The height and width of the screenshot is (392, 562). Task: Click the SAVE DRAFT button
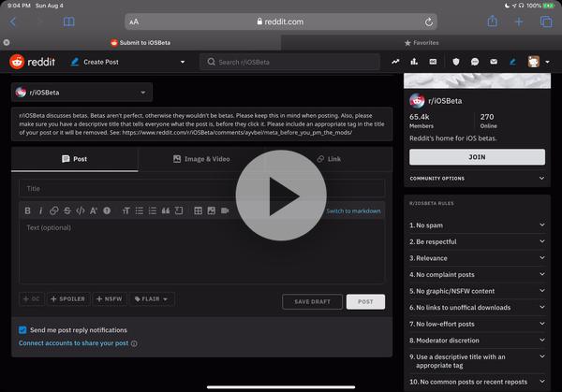point(312,302)
